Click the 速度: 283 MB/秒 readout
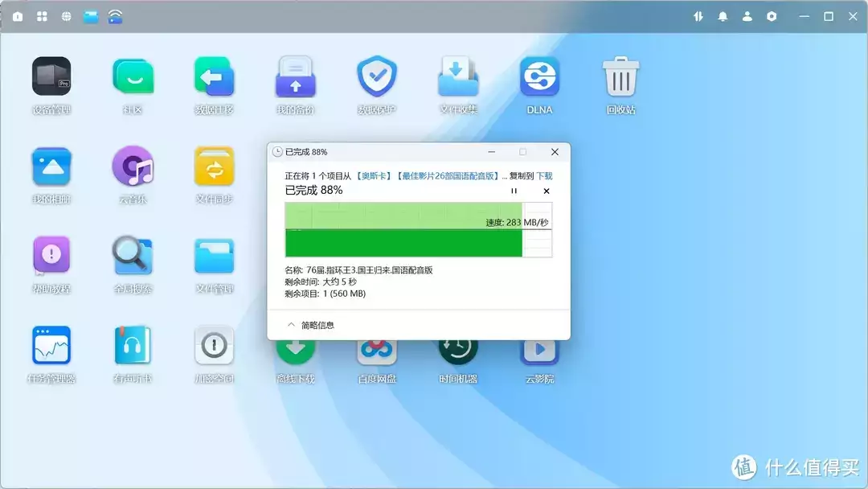 click(x=517, y=223)
